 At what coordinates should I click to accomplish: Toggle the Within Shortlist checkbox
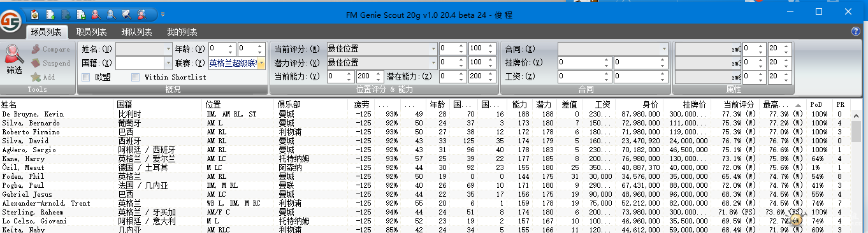coord(135,77)
